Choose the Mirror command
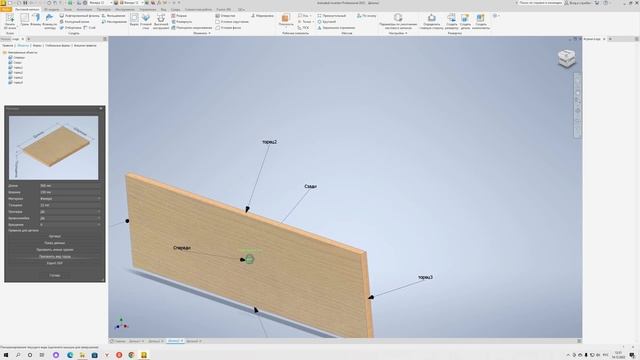The height and width of the screenshot is (360, 640). 336,28
